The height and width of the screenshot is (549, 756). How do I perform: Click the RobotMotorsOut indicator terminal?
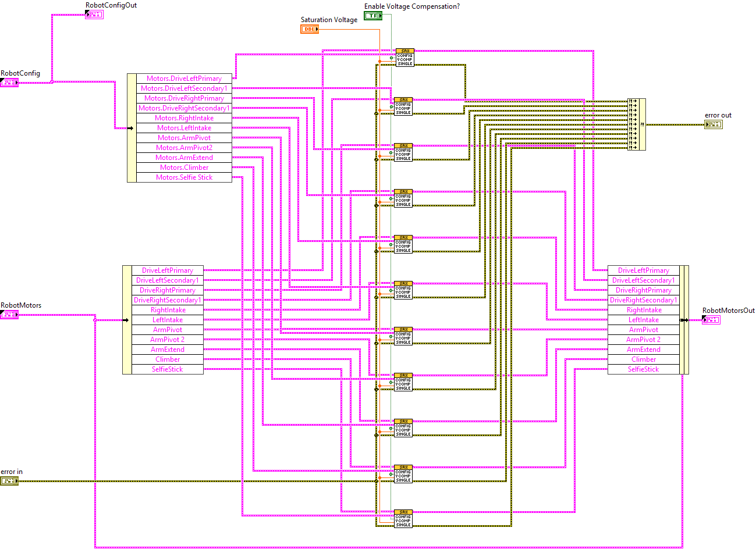711,319
